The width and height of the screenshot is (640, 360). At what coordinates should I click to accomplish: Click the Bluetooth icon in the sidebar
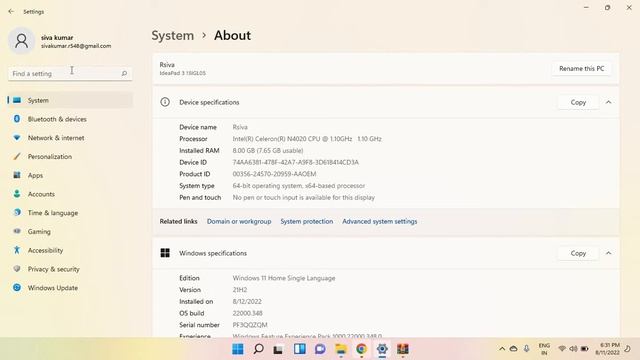click(x=17, y=119)
